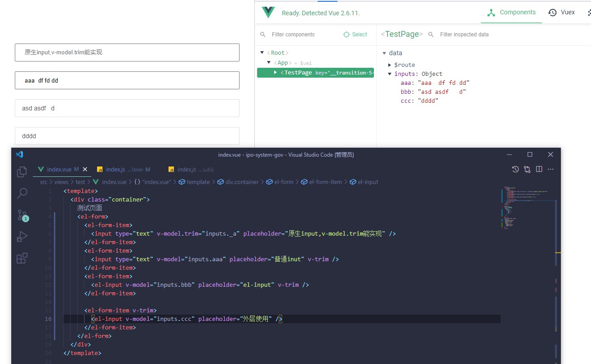Open the Search icon in VS Code activity bar
Screen dimensions: 591x364
point(22,193)
